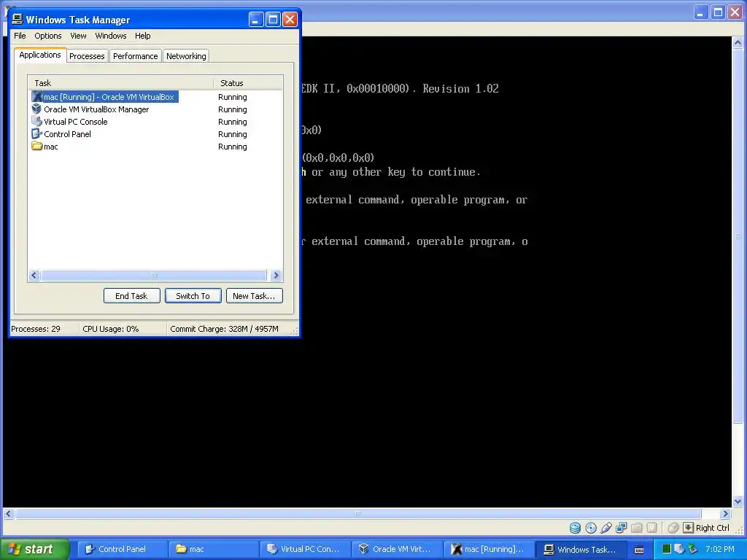Click the New Task... button
The height and width of the screenshot is (560, 747).
pos(254,296)
